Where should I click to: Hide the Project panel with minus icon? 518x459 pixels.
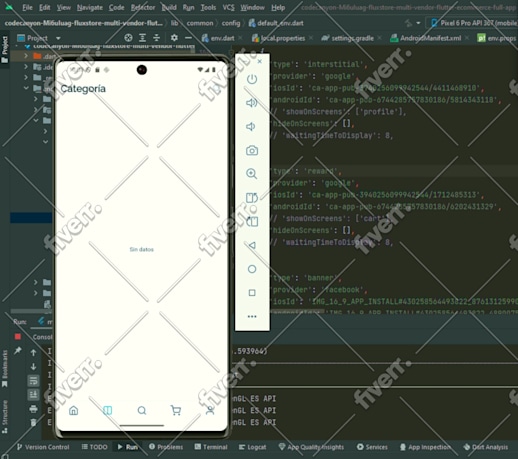tap(188, 38)
